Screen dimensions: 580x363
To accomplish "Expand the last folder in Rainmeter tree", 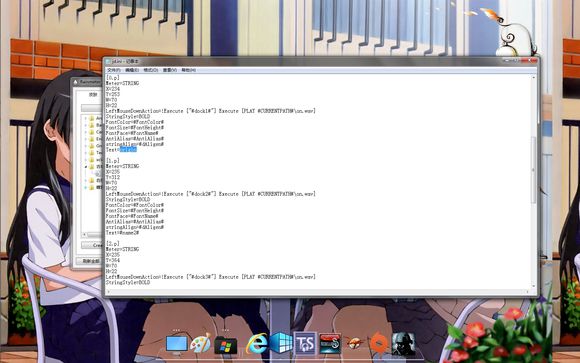I will [85, 188].
